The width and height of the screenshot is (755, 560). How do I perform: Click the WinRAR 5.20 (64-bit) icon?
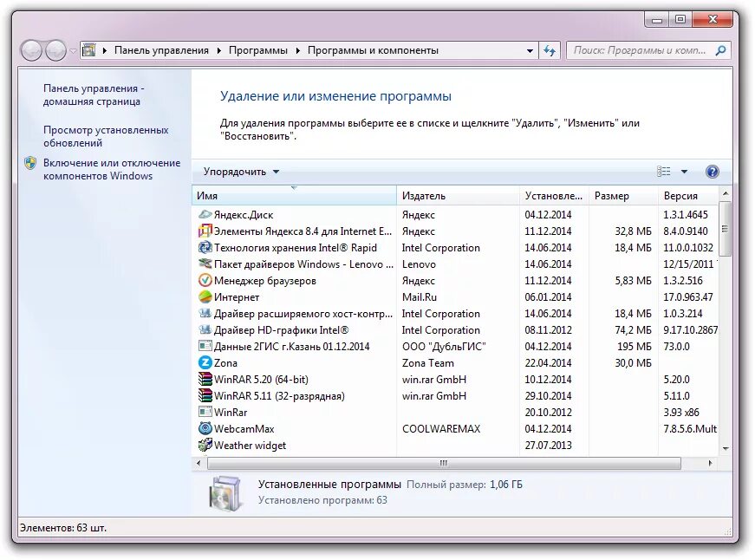click(x=205, y=379)
